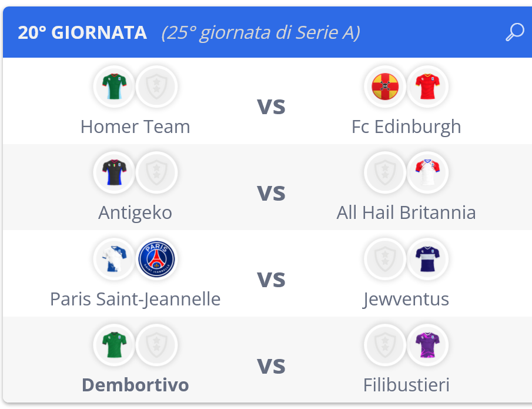Click Filibustieri's purple jersey icon
The image size is (532, 409).
coord(427,345)
